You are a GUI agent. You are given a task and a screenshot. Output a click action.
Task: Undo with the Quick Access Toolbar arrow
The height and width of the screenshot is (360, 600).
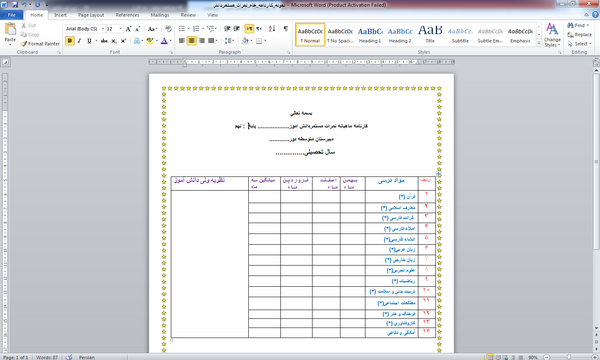[x=24, y=5]
